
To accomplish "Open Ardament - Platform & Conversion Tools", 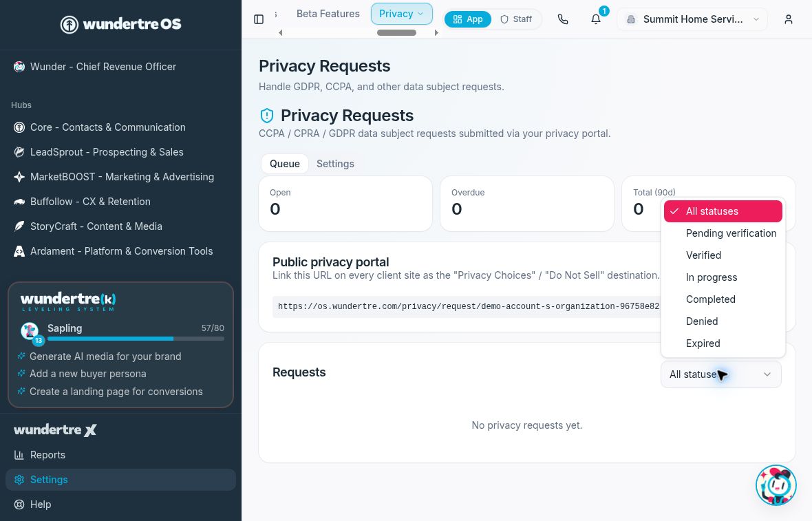I will (x=121, y=251).
